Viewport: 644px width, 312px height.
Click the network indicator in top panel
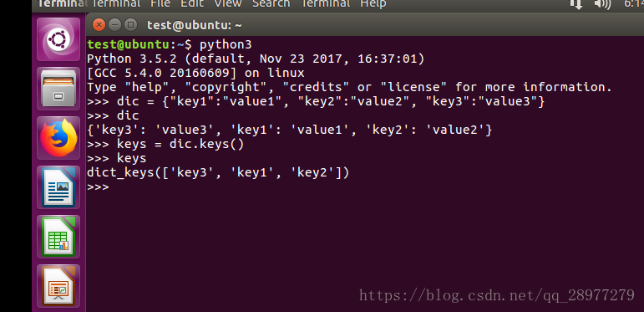pyautogui.click(x=577, y=4)
